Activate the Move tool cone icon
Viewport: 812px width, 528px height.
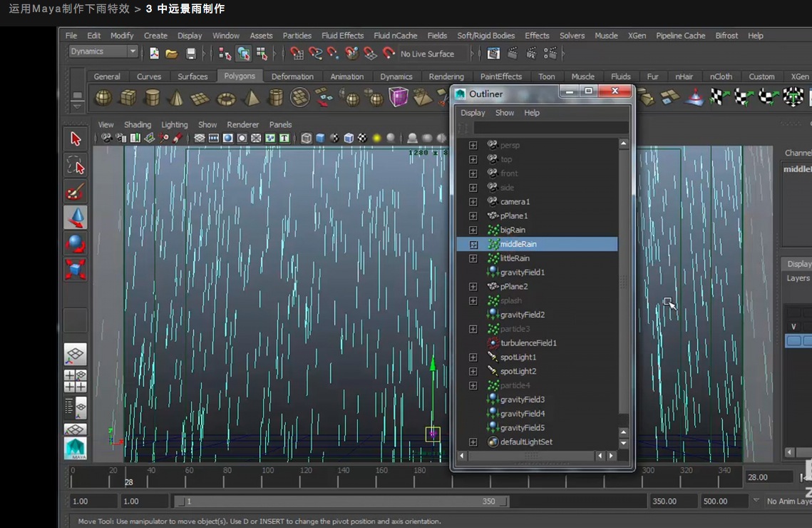pos(76,217)
